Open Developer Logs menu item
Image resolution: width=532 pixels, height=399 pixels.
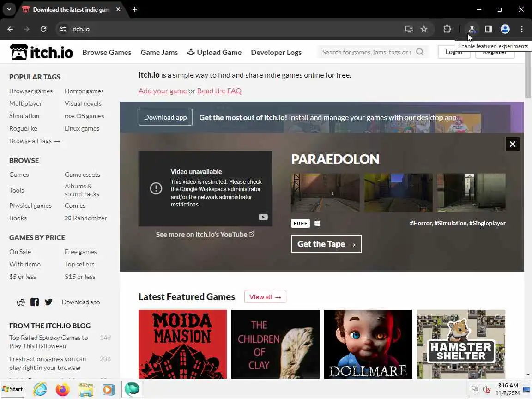(276, 52)
